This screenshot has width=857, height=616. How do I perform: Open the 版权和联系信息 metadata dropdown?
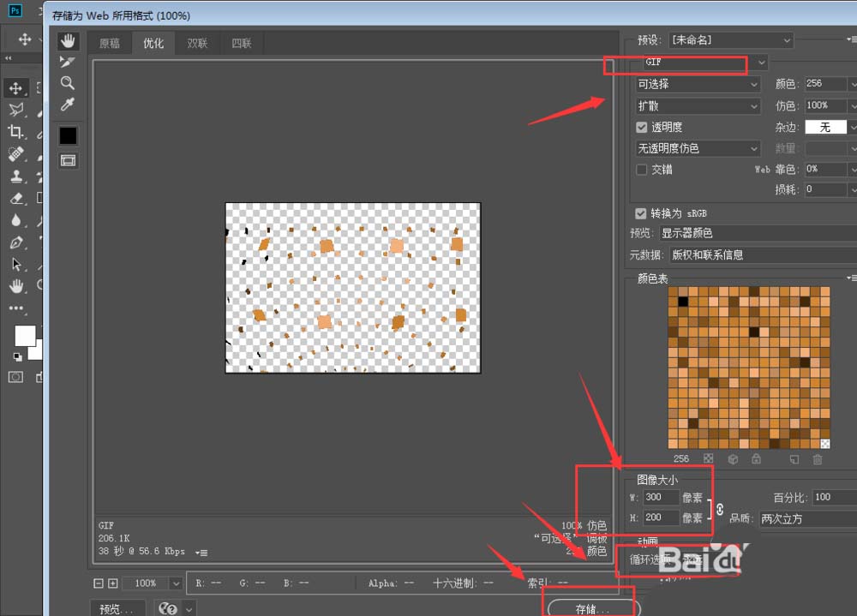tap(763, 254)
